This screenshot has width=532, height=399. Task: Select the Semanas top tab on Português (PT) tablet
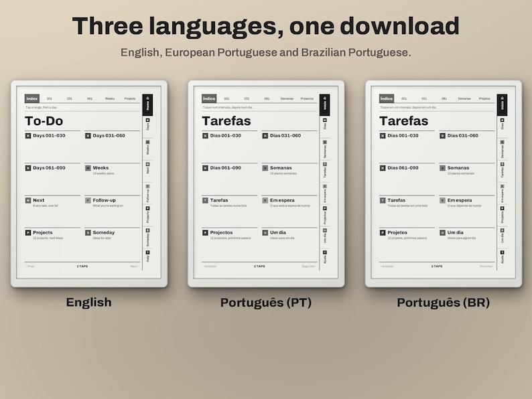coord(287,98)
